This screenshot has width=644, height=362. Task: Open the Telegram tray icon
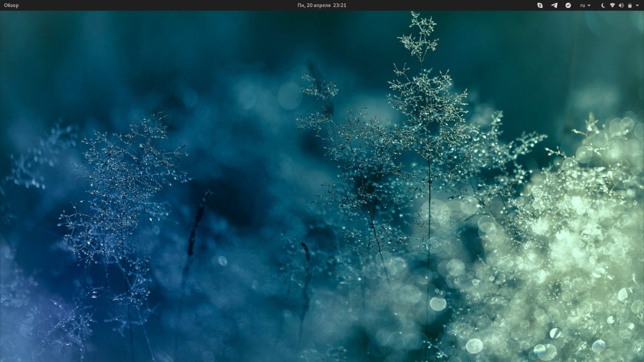point(554,6)
